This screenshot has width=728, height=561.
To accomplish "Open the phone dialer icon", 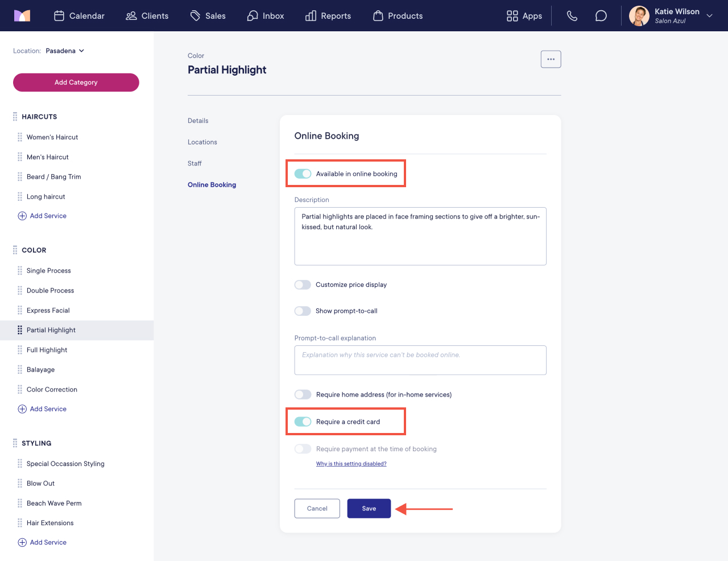I will click(572, 16).
